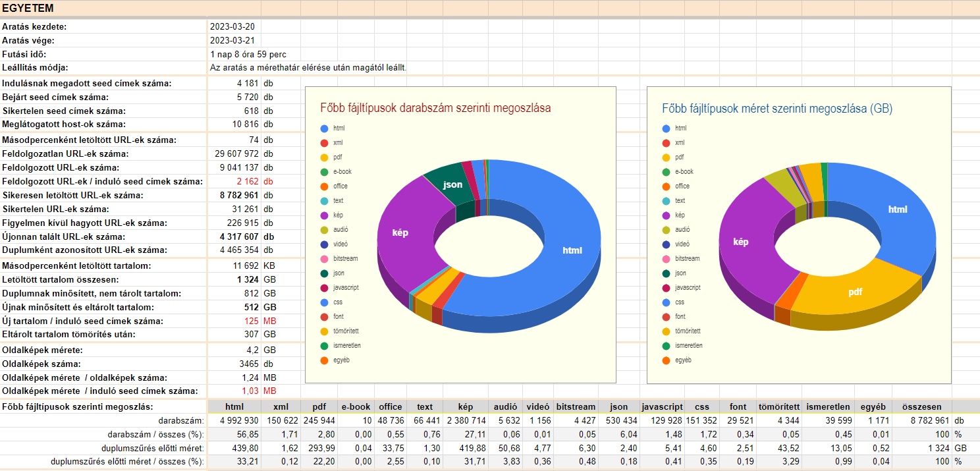
Task: Select the egyéb legend marker in the méret chart
Action: tap(666, 360)
